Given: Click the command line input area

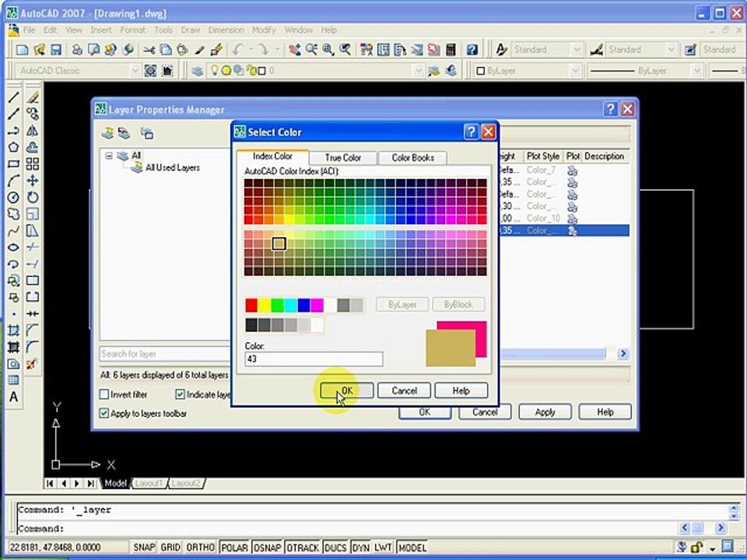Looking at the screenshot, I should [x=348, y=529].
